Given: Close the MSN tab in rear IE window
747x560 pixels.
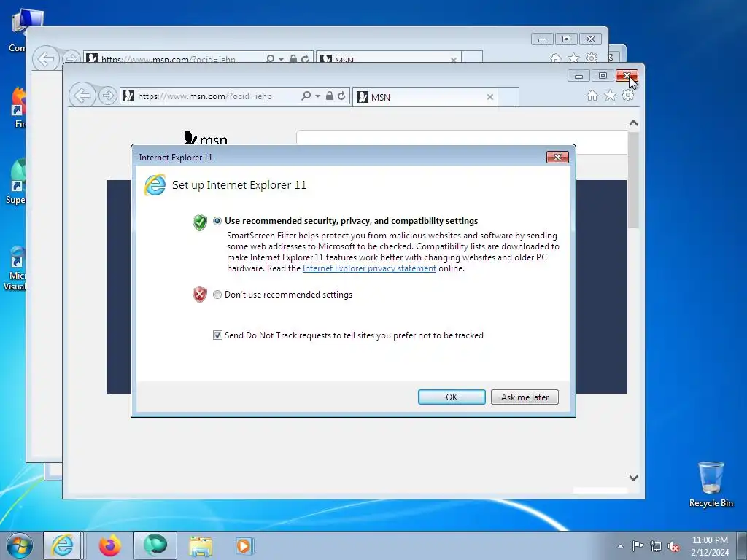Looking at the screenshot, I should (454, 60).
